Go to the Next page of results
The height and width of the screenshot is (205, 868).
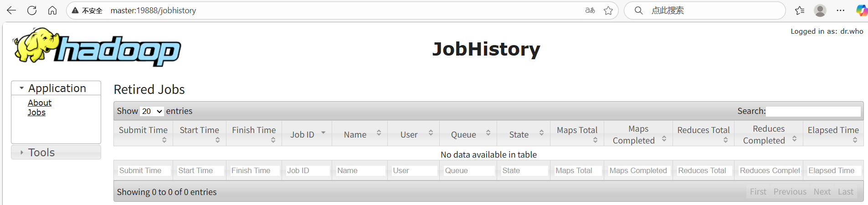click(822, 192)
